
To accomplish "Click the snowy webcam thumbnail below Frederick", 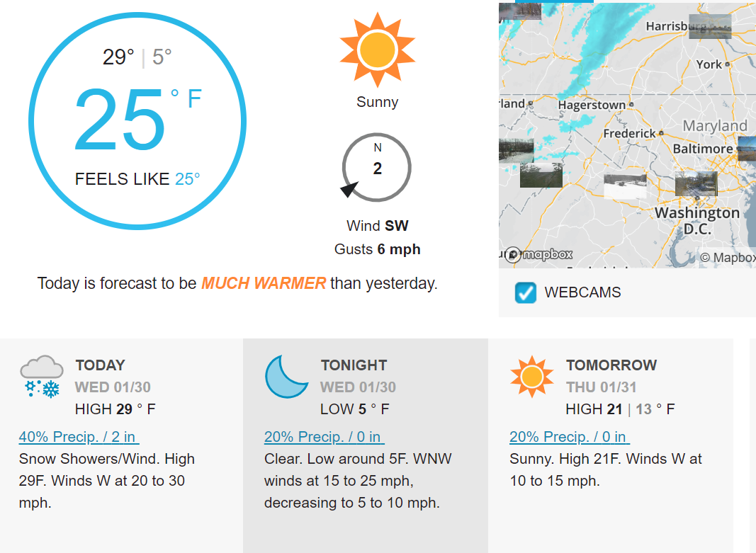I will [625, 186].
